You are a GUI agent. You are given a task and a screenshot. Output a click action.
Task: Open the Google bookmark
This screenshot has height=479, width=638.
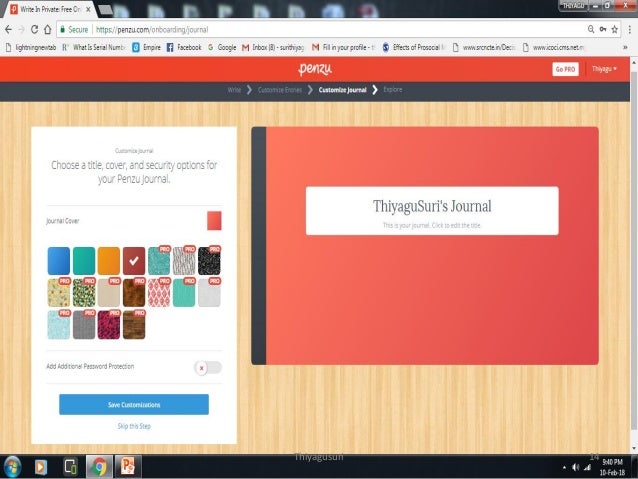pos(222,47)
